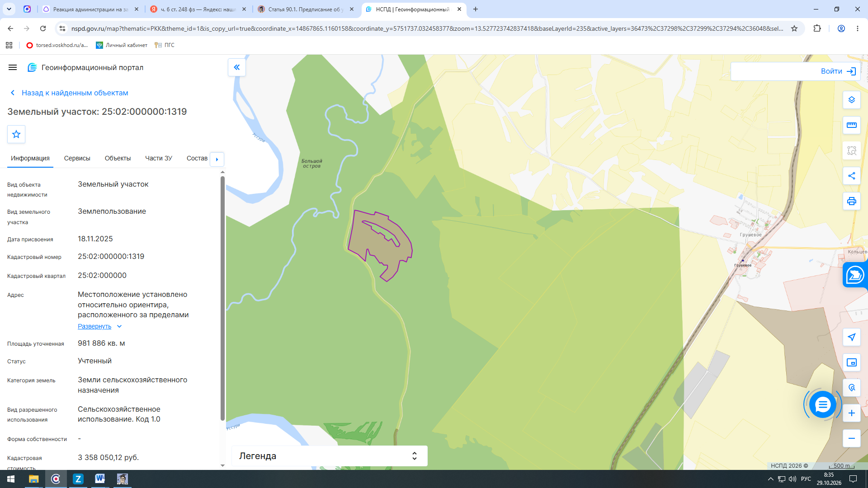Screen dimensions: 868x488
Task: Share the map link
Action: point(851,176)
